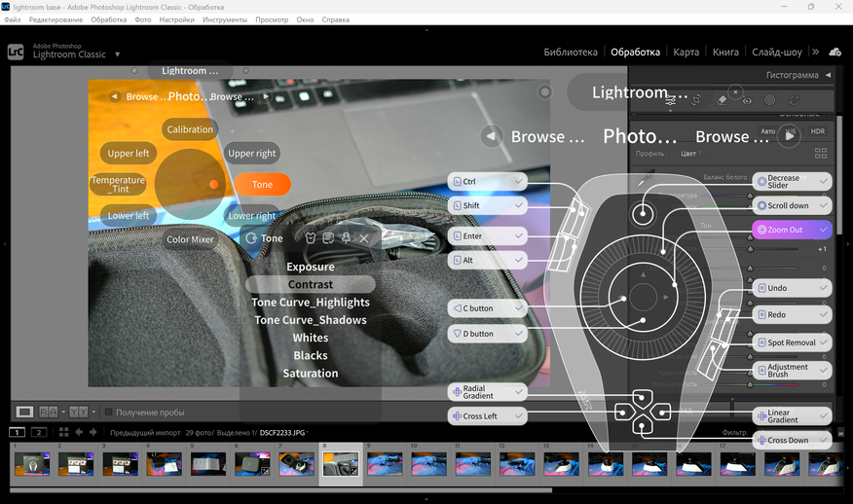Open the Редактирование menu
853x504 pixels.
pyautogui.click(x=56, y=19)
